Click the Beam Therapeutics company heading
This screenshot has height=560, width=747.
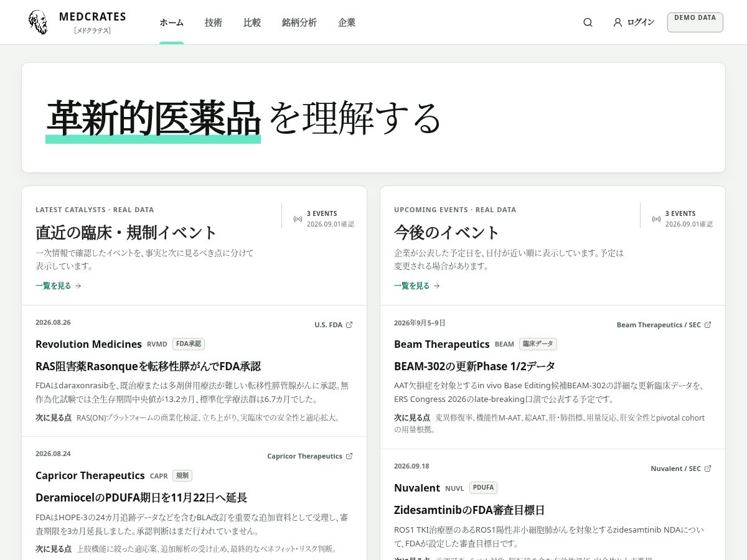point(441,344)
